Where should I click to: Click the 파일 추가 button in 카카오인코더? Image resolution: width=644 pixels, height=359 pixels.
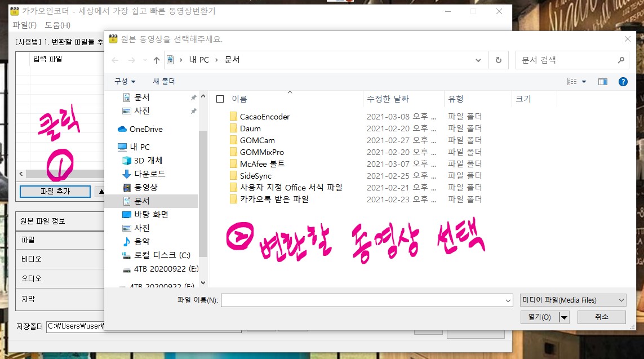(55, 192)
